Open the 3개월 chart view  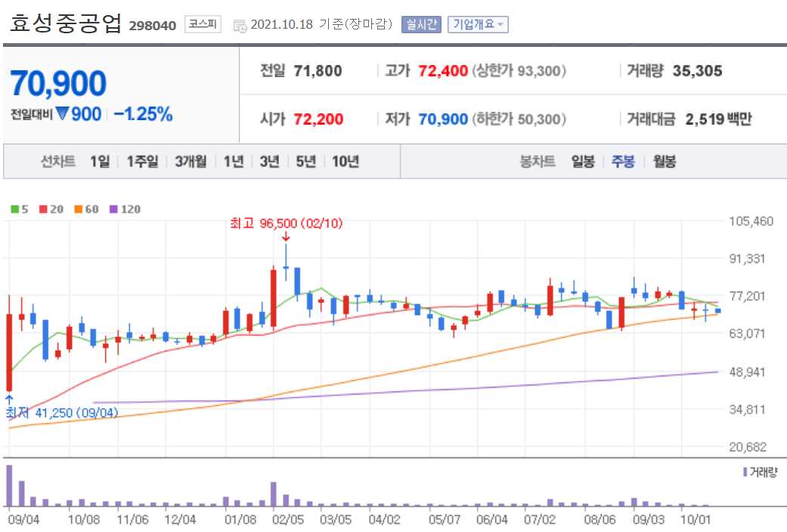tap(193, 161)
